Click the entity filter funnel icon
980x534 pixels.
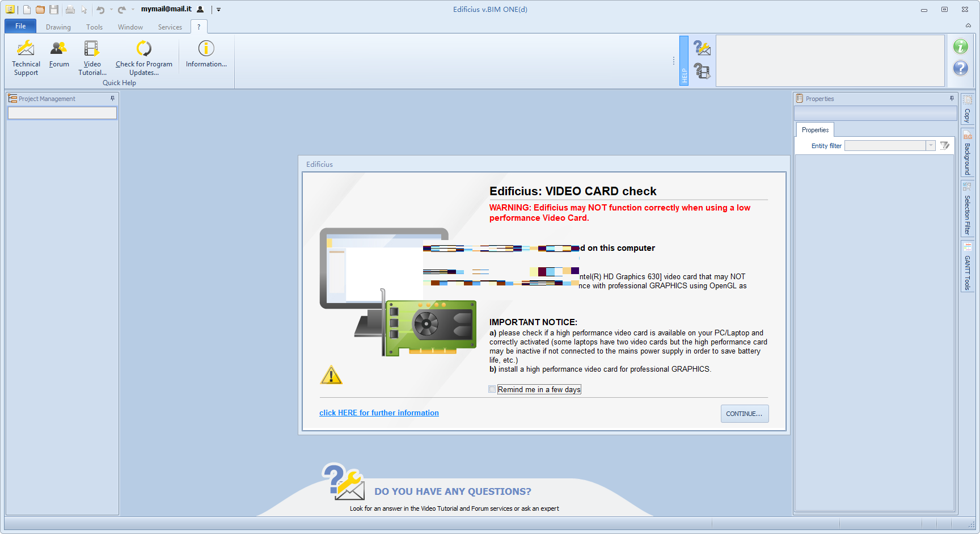click(944, 146)
